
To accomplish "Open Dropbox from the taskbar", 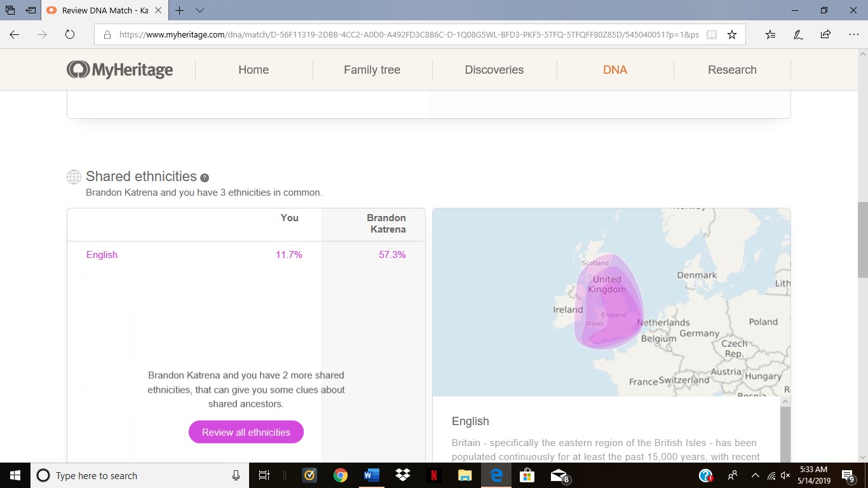I will click(x=403, y=475).
